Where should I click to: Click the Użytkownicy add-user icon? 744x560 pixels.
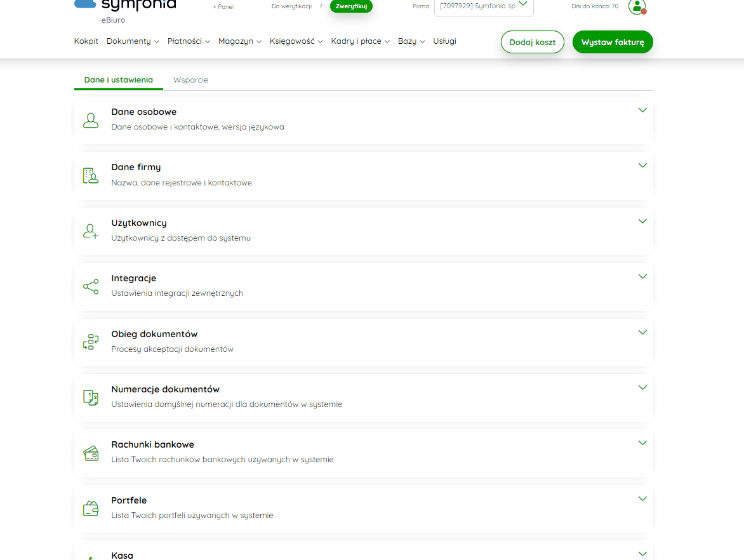pyautogui.click(x=91, y=231)
